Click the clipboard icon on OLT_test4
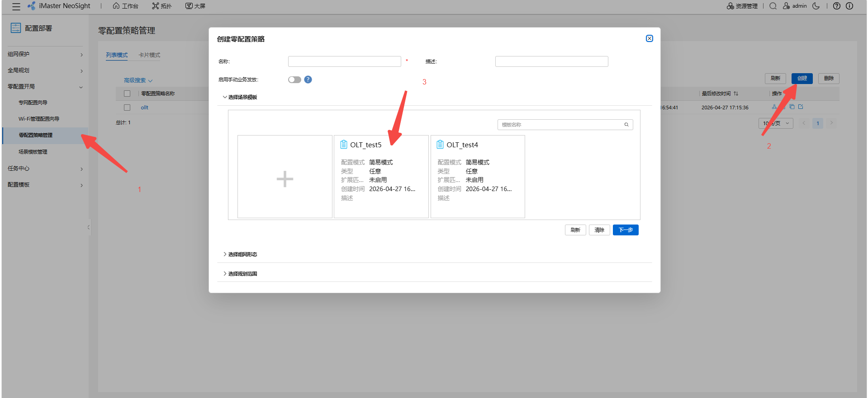Image resolution: width=868 pixels, height=398 pixels. (x=440, y=145)
